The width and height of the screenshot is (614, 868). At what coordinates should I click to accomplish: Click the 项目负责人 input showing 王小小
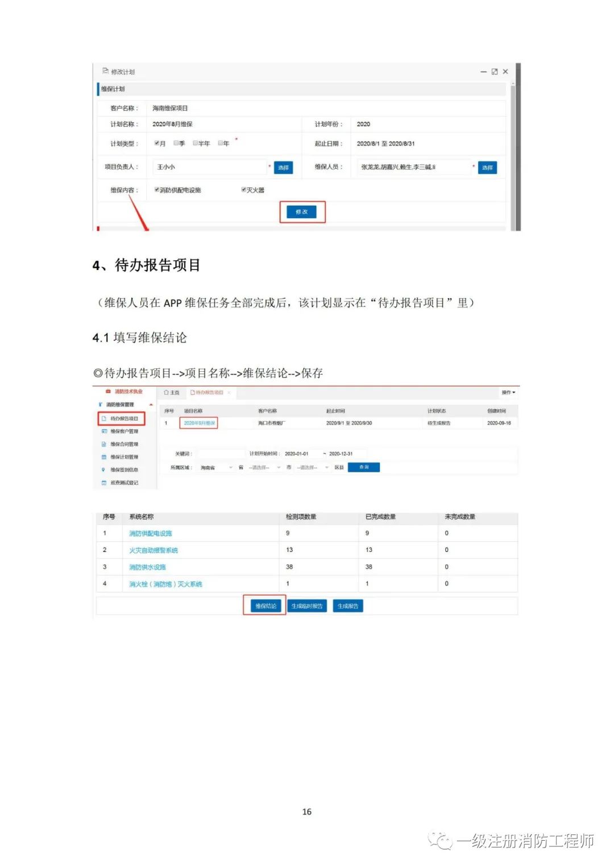[210, 167]
